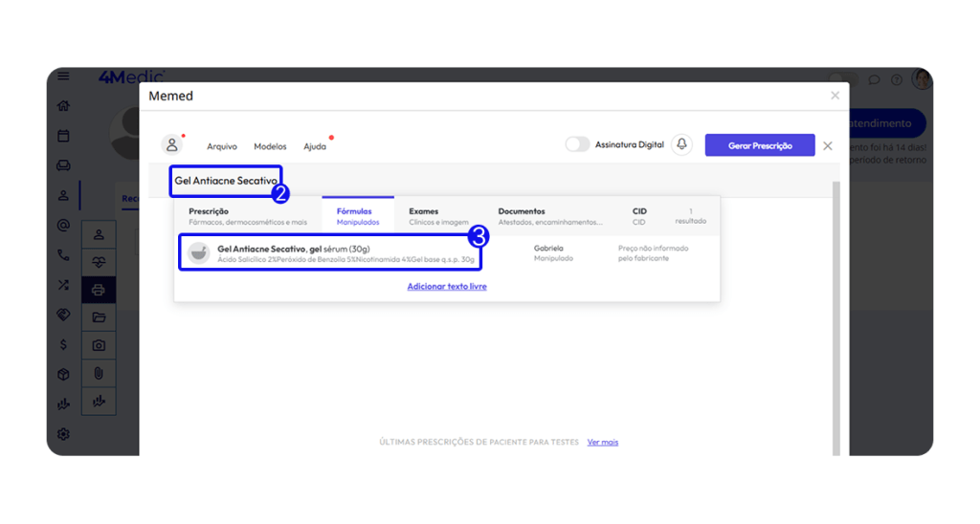Image resolution: width=980 pixels, height=524 pixels.
Task: Expand the hamburger menu in sidebar
Action: (x=63, y=76)
